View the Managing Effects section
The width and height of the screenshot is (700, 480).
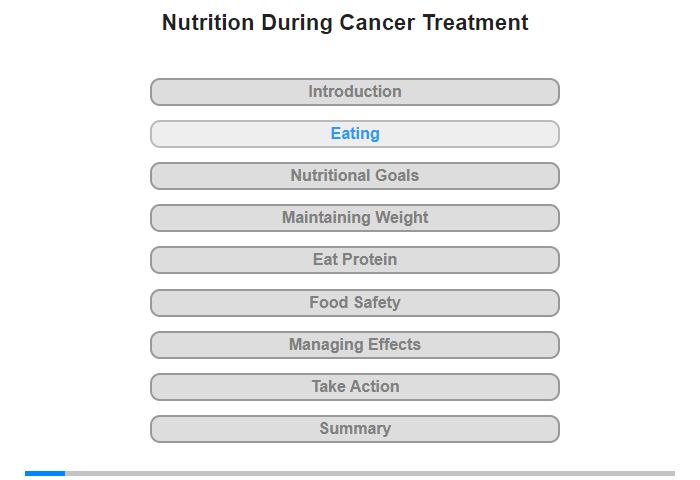pyautogui.click(x=354, y=345)
